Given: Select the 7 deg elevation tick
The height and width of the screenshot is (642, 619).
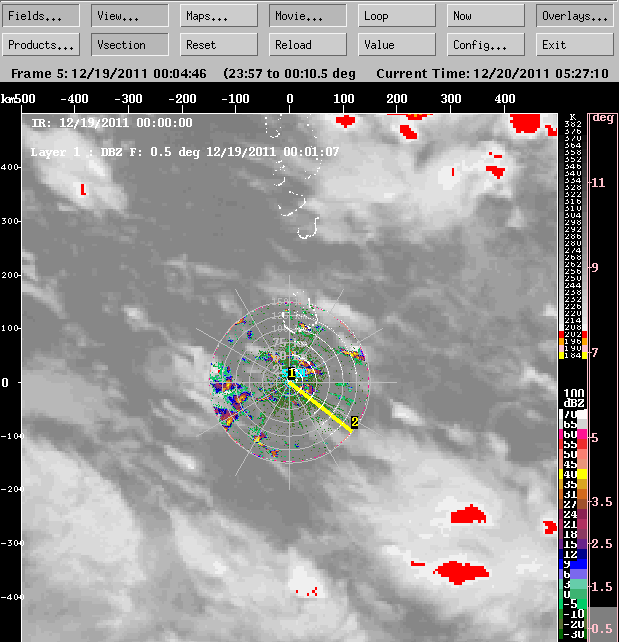Looking at the screenshot, I should (x=595, y=352).
